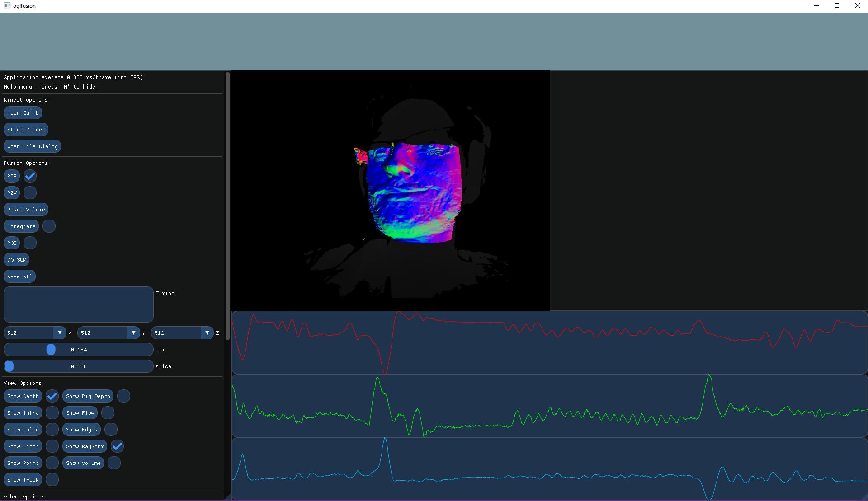Click the oglfusion window title icon

[7, 5]
